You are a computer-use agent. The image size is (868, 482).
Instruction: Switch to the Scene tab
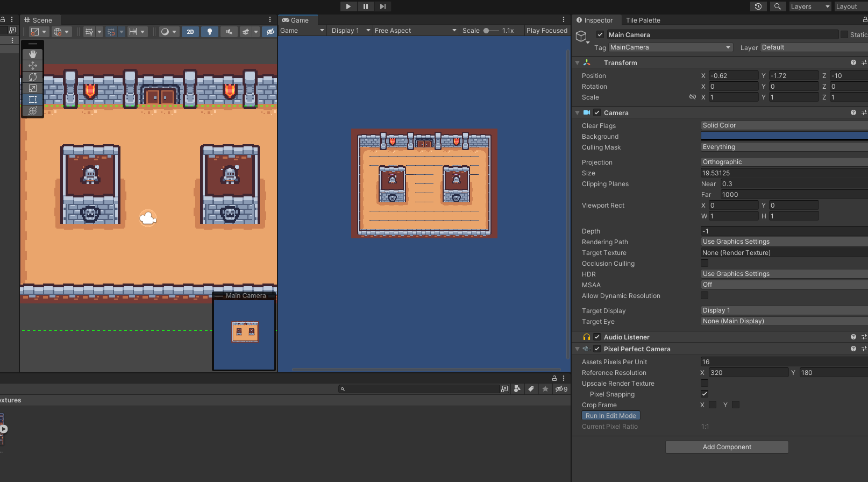[41, 20]
